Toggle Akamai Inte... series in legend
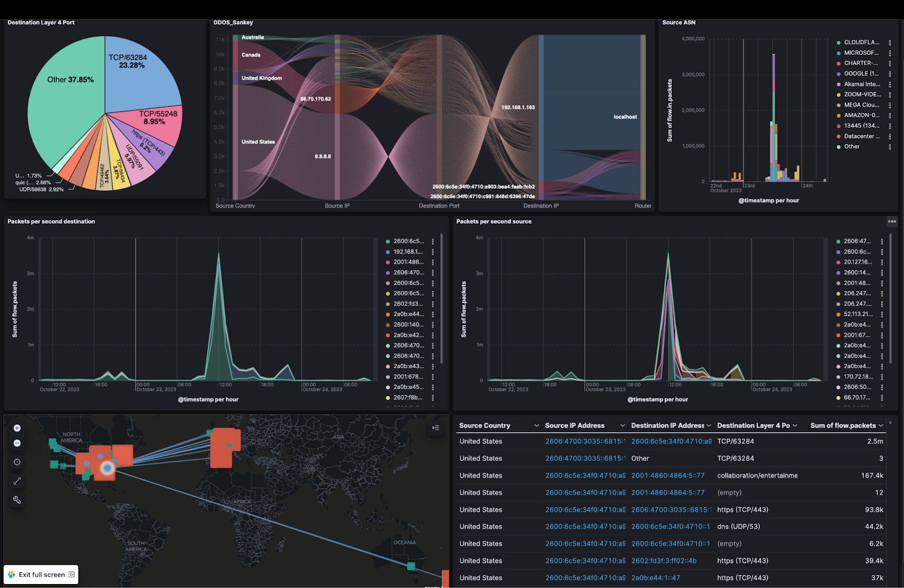The width and height of the screenshot is (904, 588). [862, 84]
